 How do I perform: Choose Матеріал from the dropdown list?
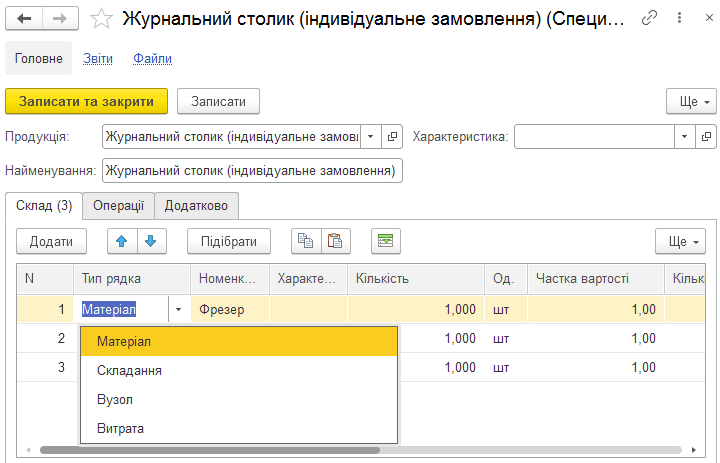[x=239, y=341]
